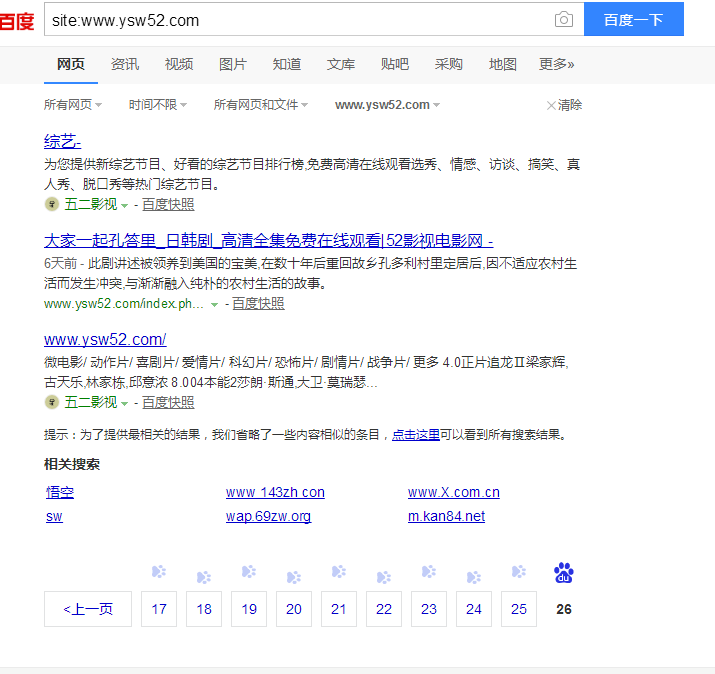This screenshot has width=715, height=674.
Task: Click paw icon above page 20
Action: (294, 577)
